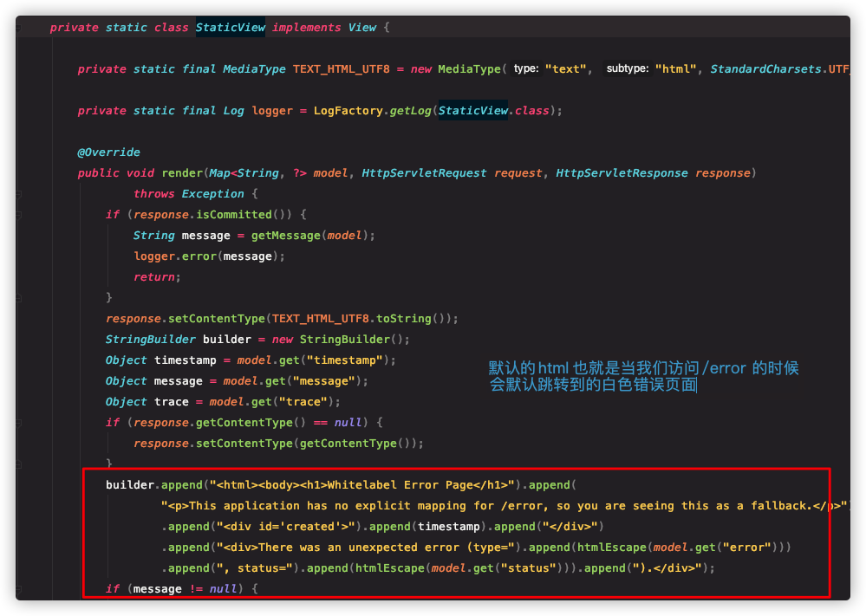Select StaticView in the class declaration line
Viewport: 866px width, 616px height.
[x=231, y=28]
